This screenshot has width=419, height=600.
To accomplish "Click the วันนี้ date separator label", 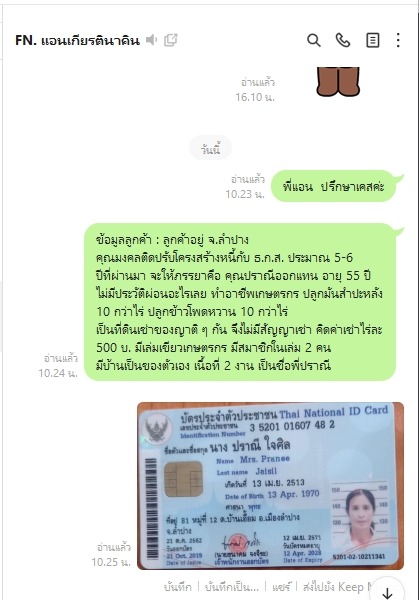I will tap(210, 148).
